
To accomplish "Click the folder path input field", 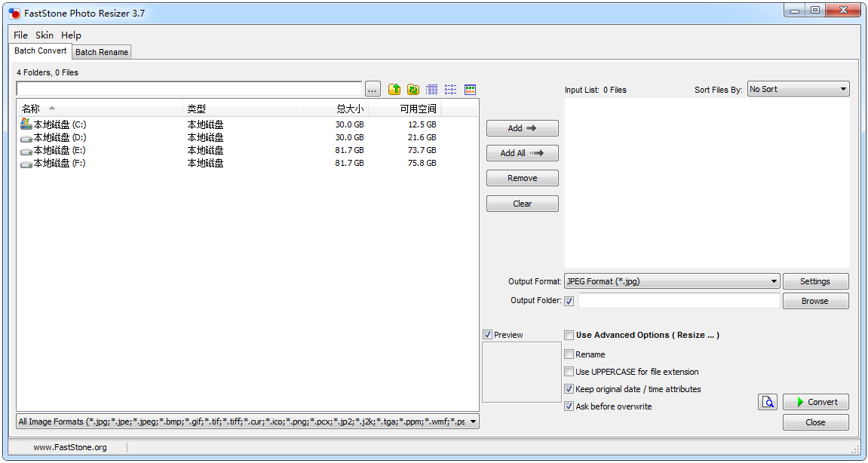I will point(189,89).
